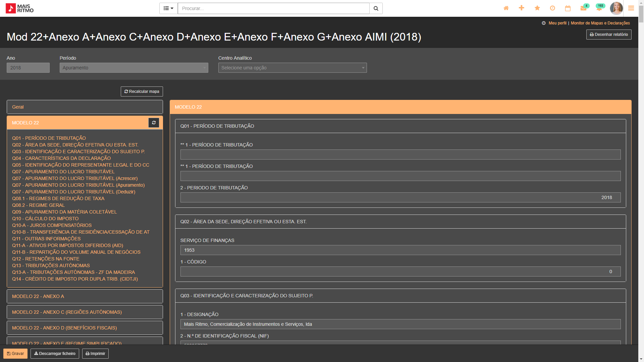The height and width of the screenshot is (362, 644).
Task: Click the Mais Ritmo logo
Action: pyautogui.click(x=20, y=8)
